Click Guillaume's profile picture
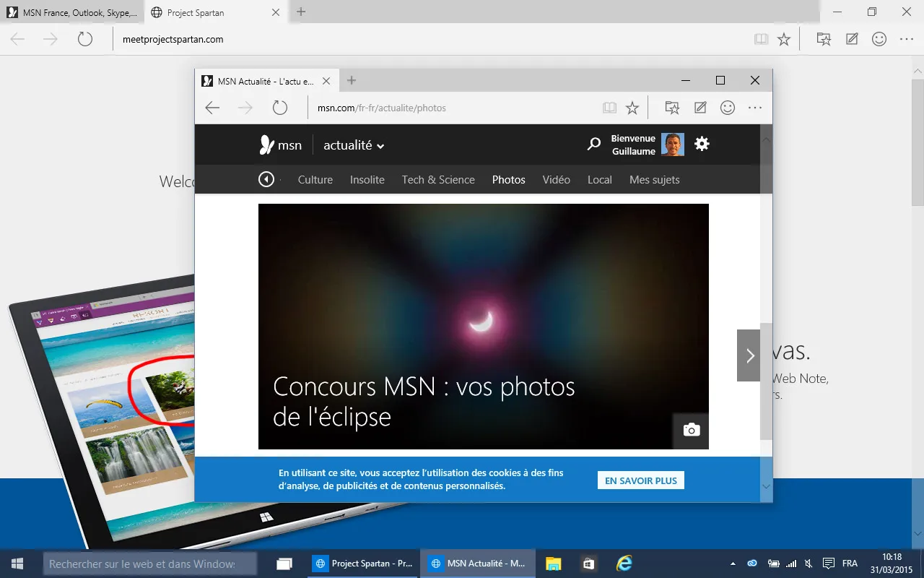 coord(673,144)
